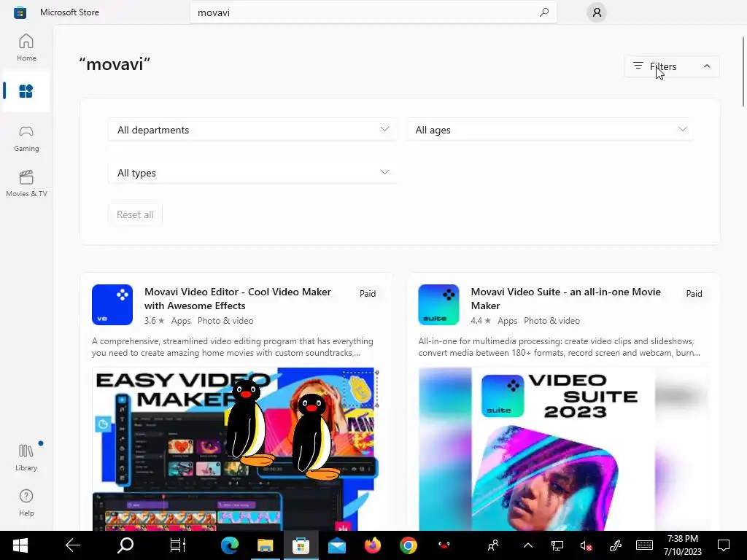Open the Home section in the sidebar
Screen dimensions: 747x560
pyautogui.click(x=26, y=47)
